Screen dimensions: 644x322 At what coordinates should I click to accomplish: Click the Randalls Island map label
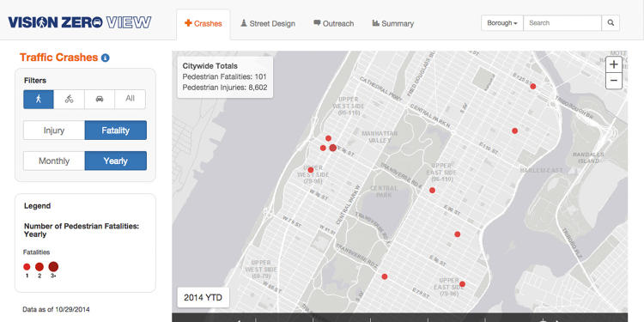tap(588, 158)
